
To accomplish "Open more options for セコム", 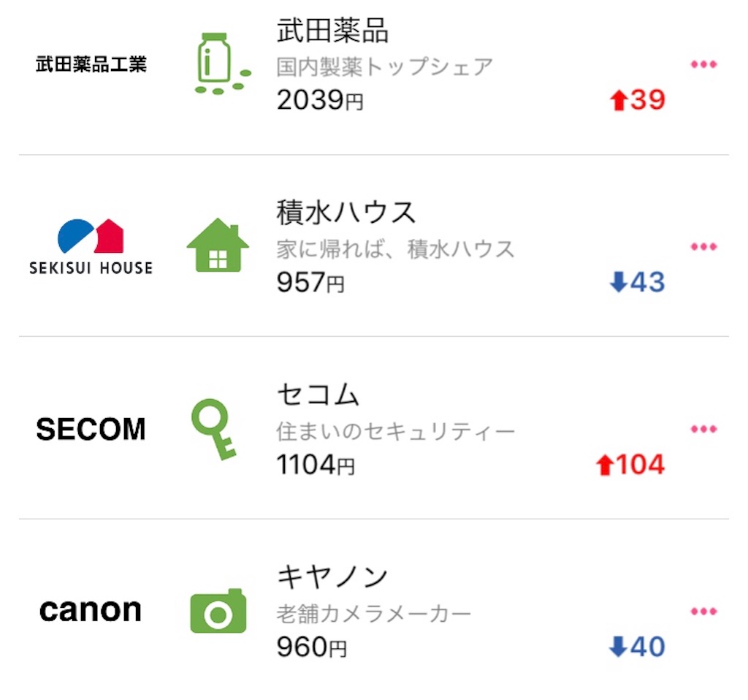I will click(703, 429).
